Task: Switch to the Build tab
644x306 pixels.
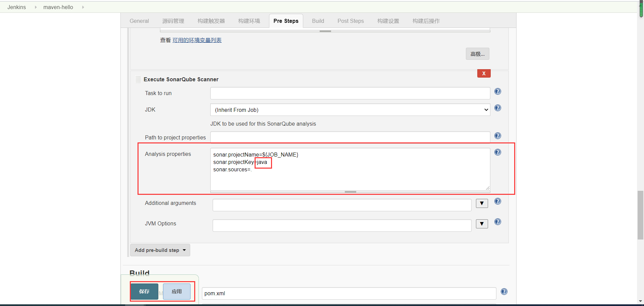Action: pos(318,21)
